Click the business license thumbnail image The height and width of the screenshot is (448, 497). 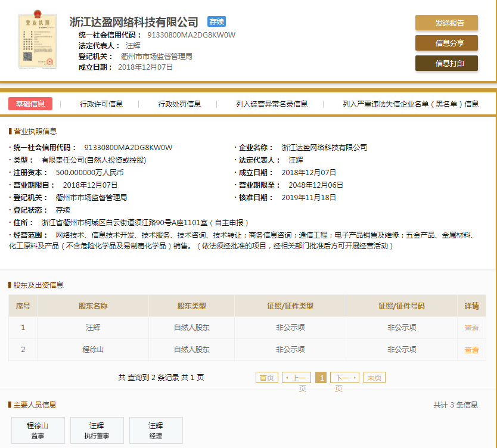38,38
